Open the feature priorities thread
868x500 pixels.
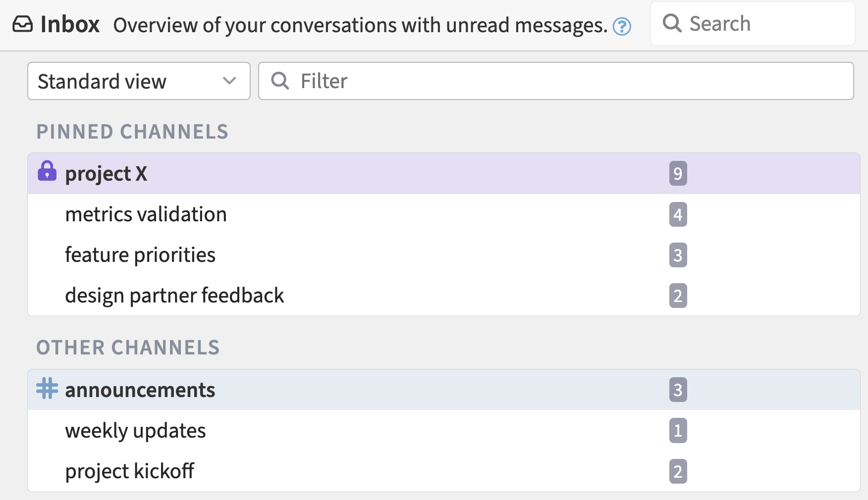(x=140, y=254)
